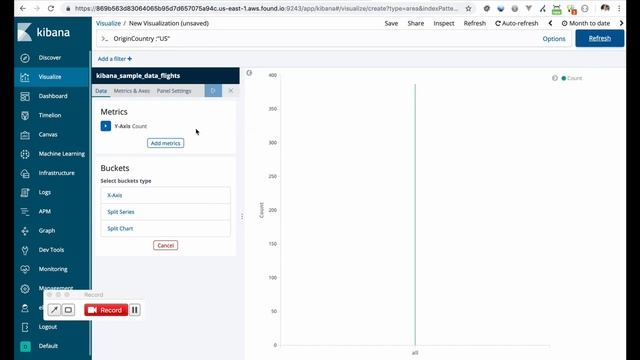Discard changes with the X button

point(231,91)
